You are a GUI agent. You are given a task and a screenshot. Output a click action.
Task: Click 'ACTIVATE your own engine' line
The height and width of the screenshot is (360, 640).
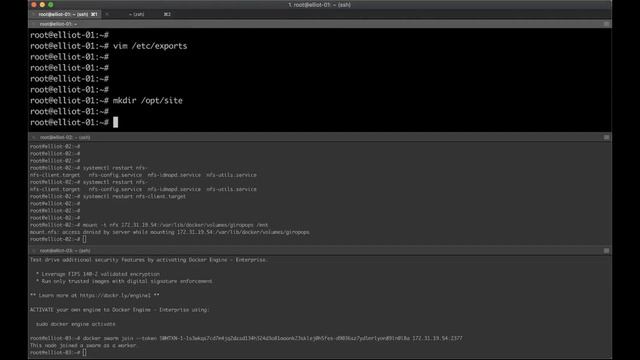tap(119, 310)
